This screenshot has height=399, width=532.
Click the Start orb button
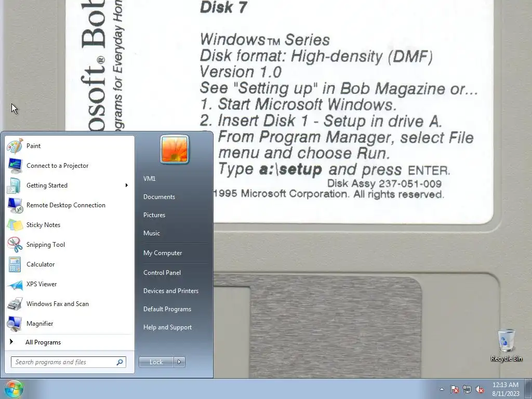tap(14, 389)
